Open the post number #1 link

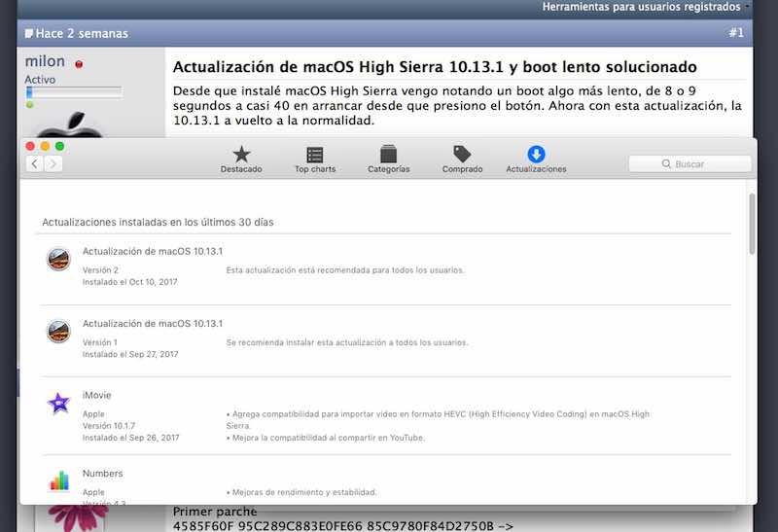click(736, 33)
